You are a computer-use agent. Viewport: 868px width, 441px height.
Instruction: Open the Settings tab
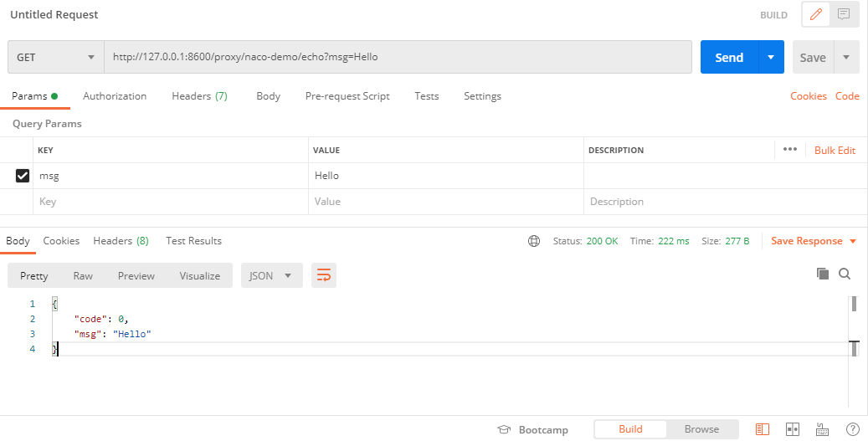482,95
